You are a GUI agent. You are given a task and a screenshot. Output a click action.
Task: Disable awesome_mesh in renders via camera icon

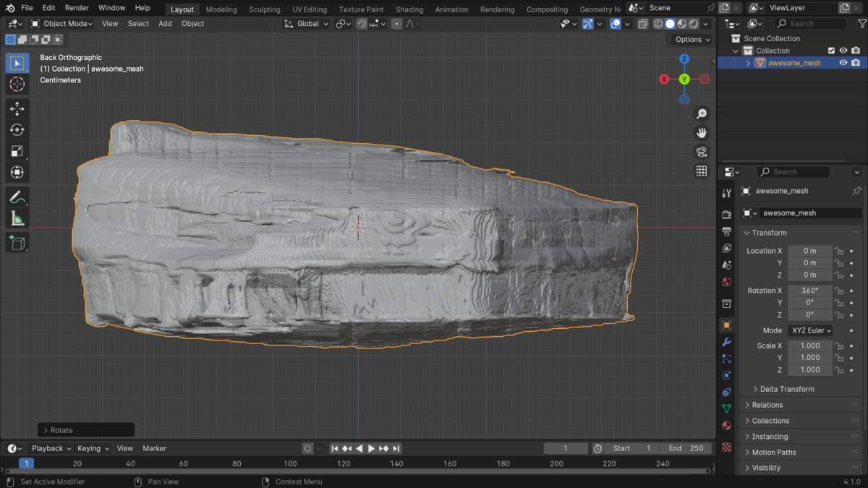tap(856, 63)
